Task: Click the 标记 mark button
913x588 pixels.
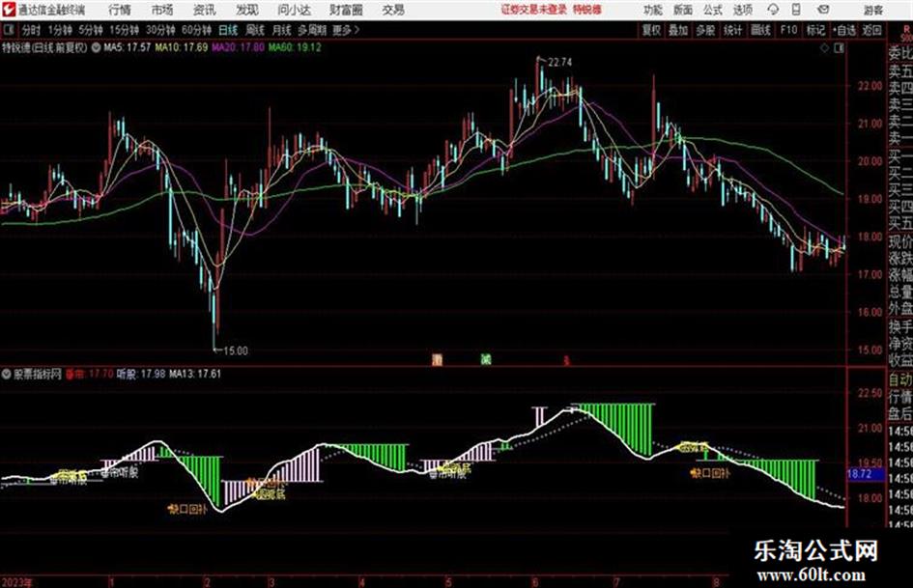Action: pyautogui.click(x=815, y=30)
